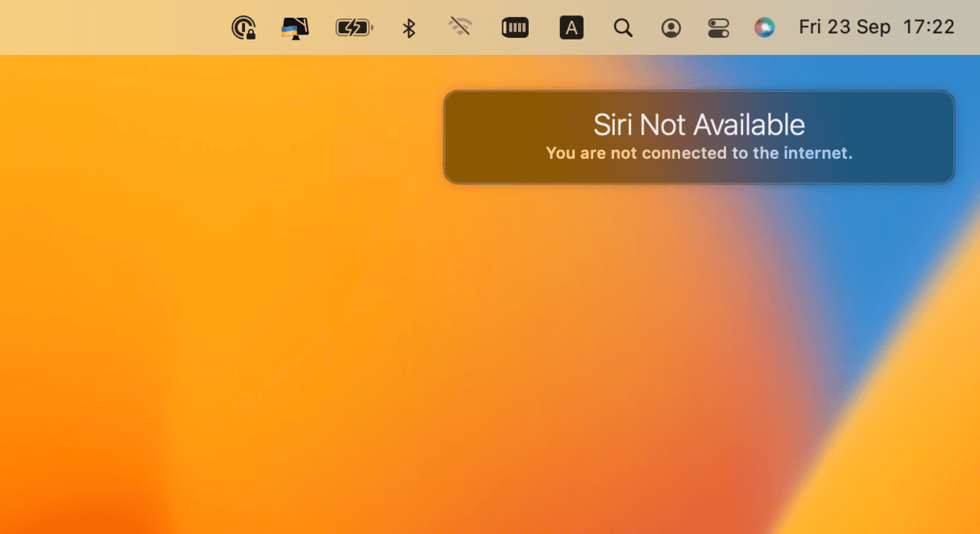The width and height of the screenshot is (980, 534).
Task: Open the keyboard input source menu
Action: coord(571,28)
